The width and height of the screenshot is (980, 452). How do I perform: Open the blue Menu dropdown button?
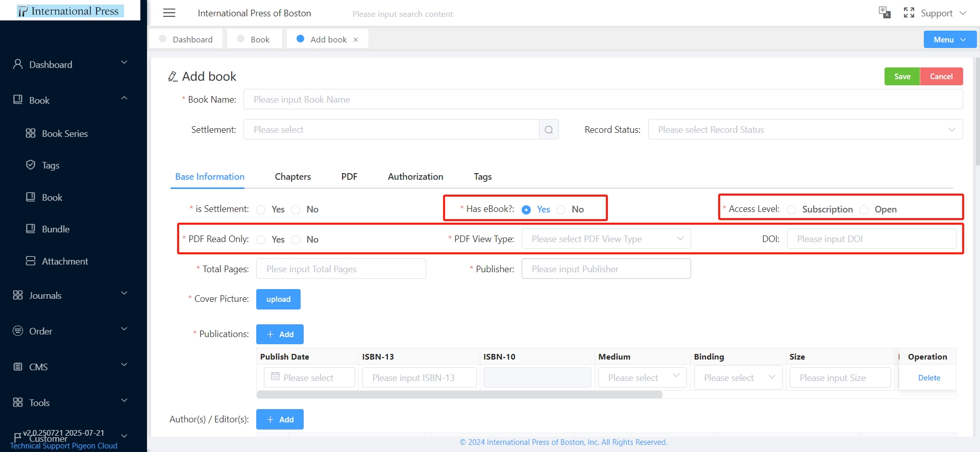[x=950, y=39]
